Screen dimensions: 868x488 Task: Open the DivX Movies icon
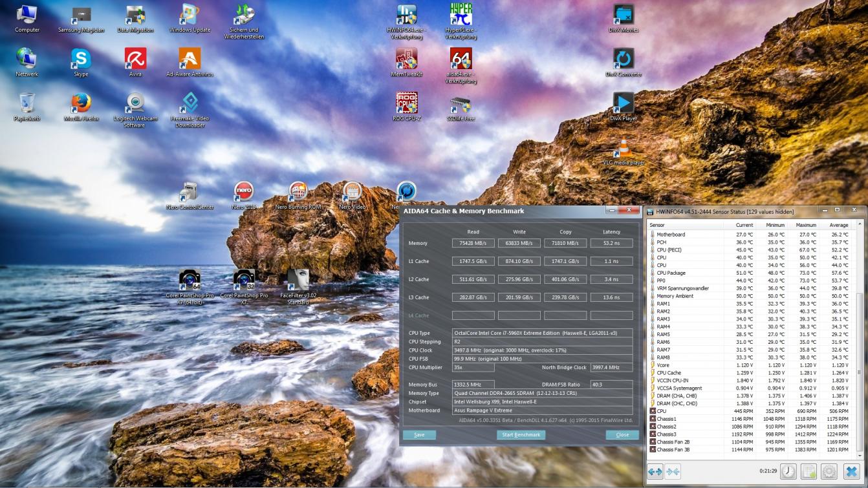[x=624, y=18]
